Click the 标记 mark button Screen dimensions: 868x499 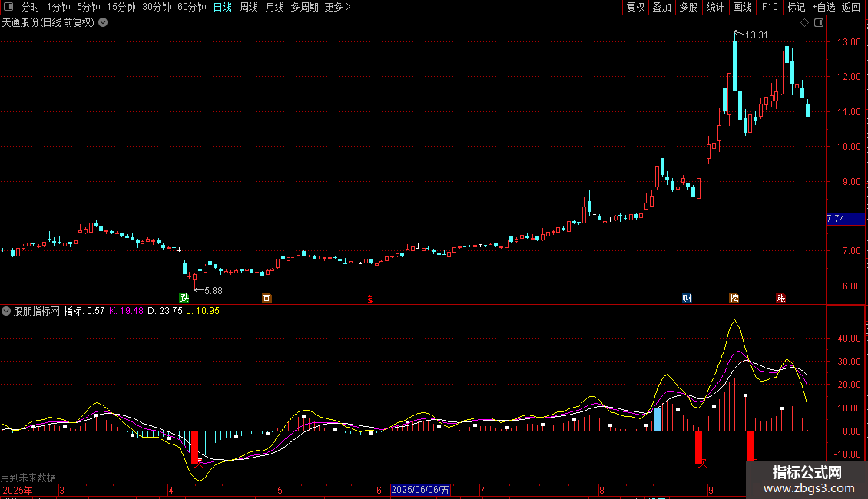(796, 7)
